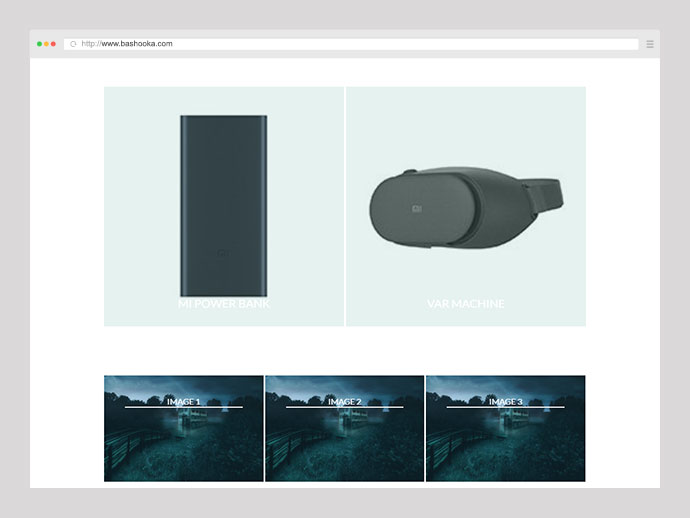This screenshot has width=690, height=518.
Task: Select the Image 3 thumbnail
Action: [x=506, y=428]
